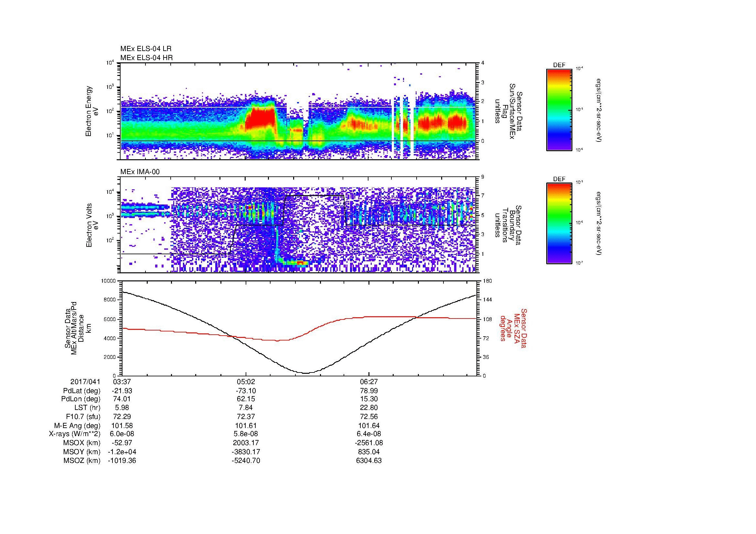Image resolution: width=756 pixels, height=534 pixels.
Task: Click the 'MEx ELS-04 HR' panel title
Action: click(146, 58)
